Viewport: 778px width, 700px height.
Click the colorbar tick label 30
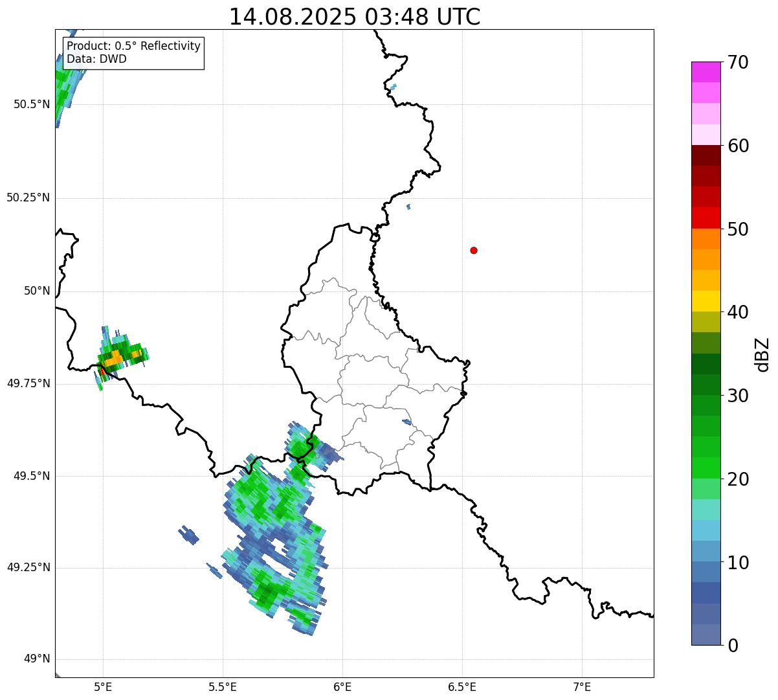tap(738, 396)
